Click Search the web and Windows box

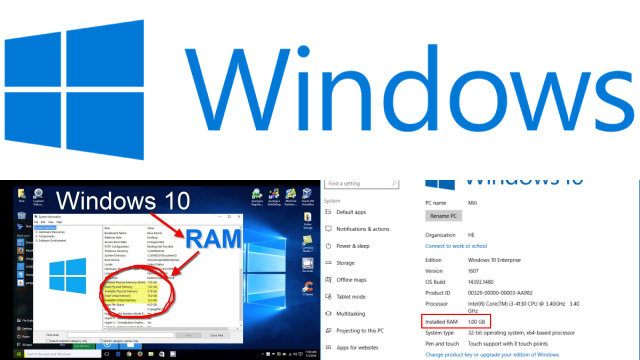62,354
